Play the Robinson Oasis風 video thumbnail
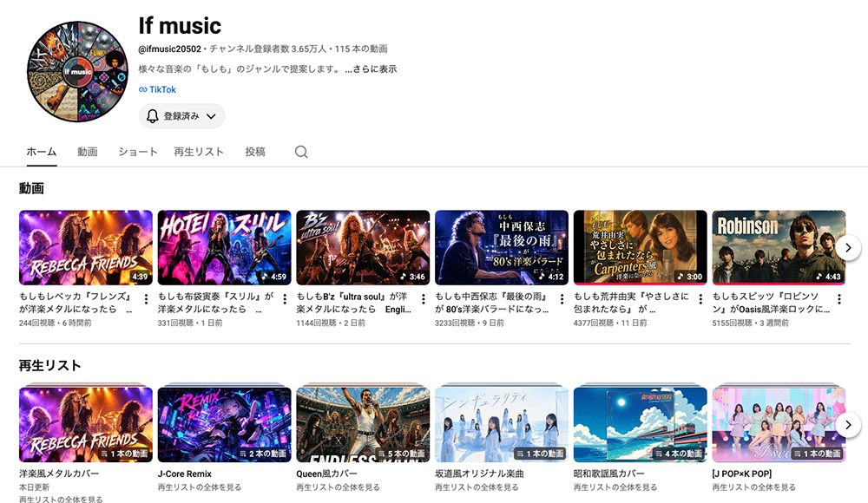The image size is (868, 503). [779, 247]
